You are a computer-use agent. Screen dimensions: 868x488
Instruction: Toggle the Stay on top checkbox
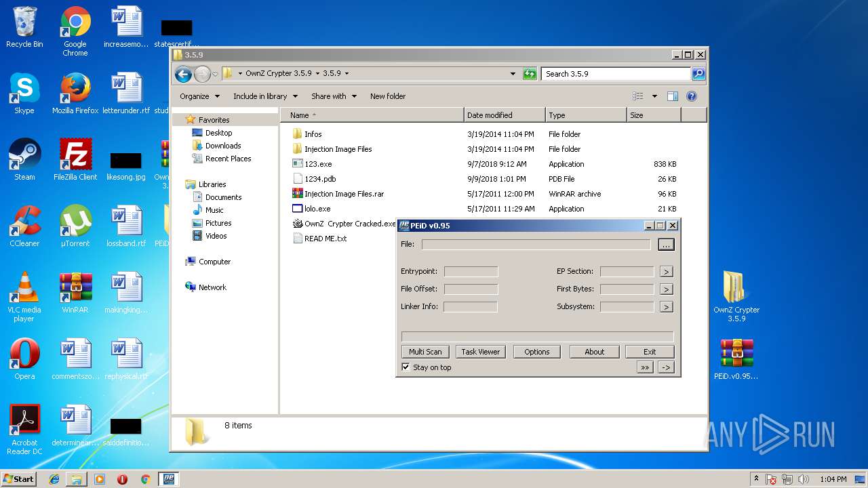[x=406, y=367]
